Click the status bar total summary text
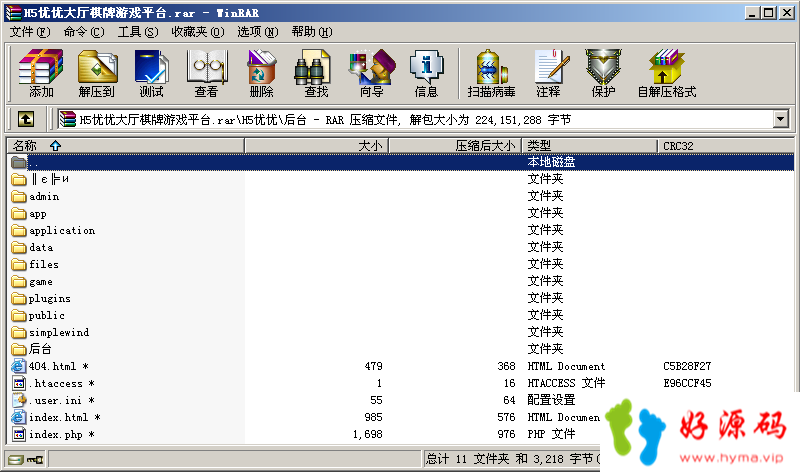The height and width of the screenshot is (472, 800). 512,459
